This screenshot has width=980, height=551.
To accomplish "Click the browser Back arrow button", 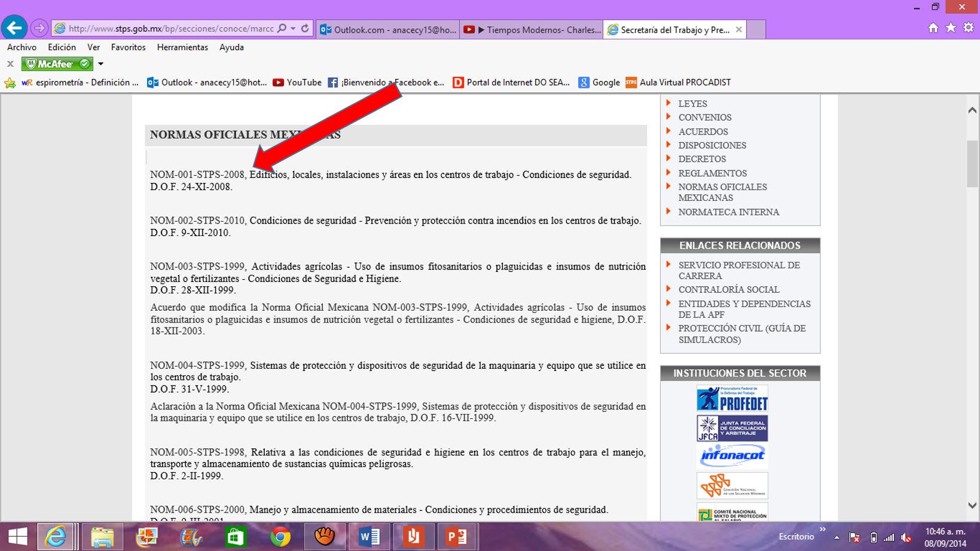I will click(x=14, y=27).
